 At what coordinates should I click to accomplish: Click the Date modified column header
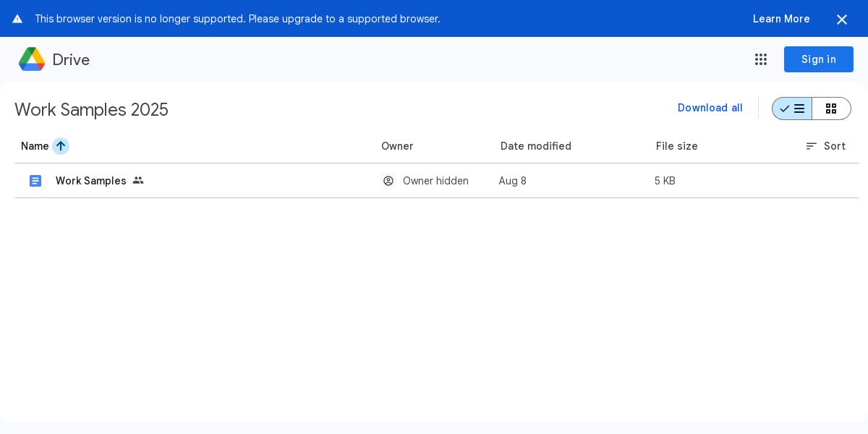pos(536,146)
